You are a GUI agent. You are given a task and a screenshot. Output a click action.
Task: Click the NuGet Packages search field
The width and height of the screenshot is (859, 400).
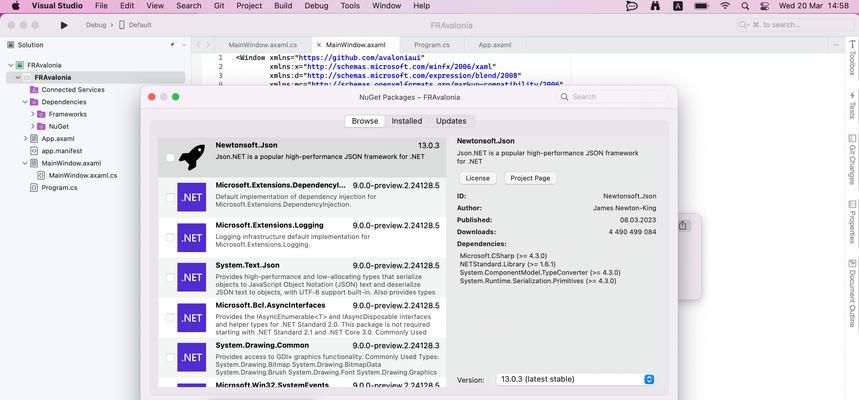(x=612, y=97)
